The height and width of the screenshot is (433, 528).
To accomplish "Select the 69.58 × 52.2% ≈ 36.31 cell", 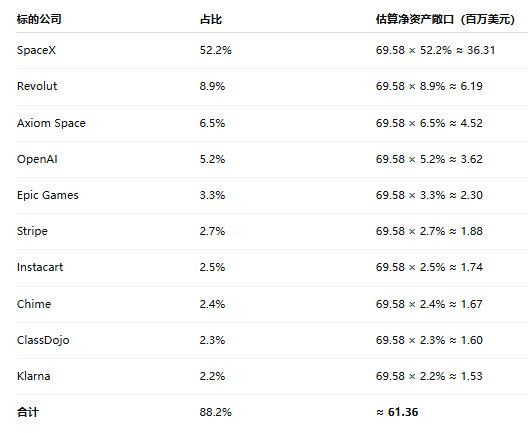I will (x=435, y=50).
